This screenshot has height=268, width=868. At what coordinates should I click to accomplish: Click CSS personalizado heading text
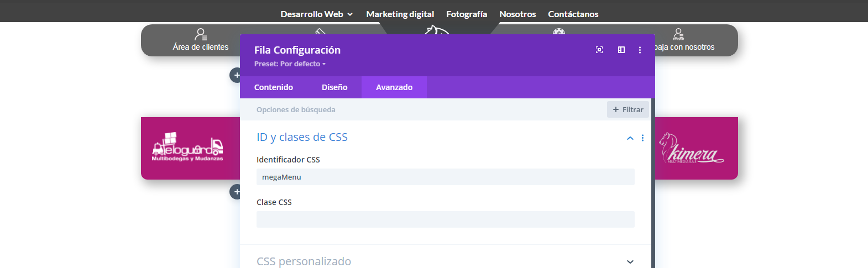[x=304, y=261]
